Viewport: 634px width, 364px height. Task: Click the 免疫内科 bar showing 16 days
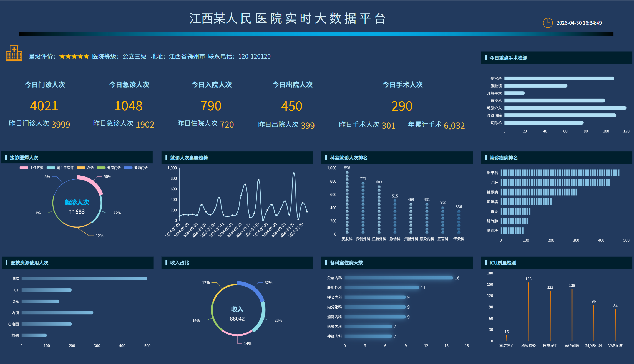399,278
